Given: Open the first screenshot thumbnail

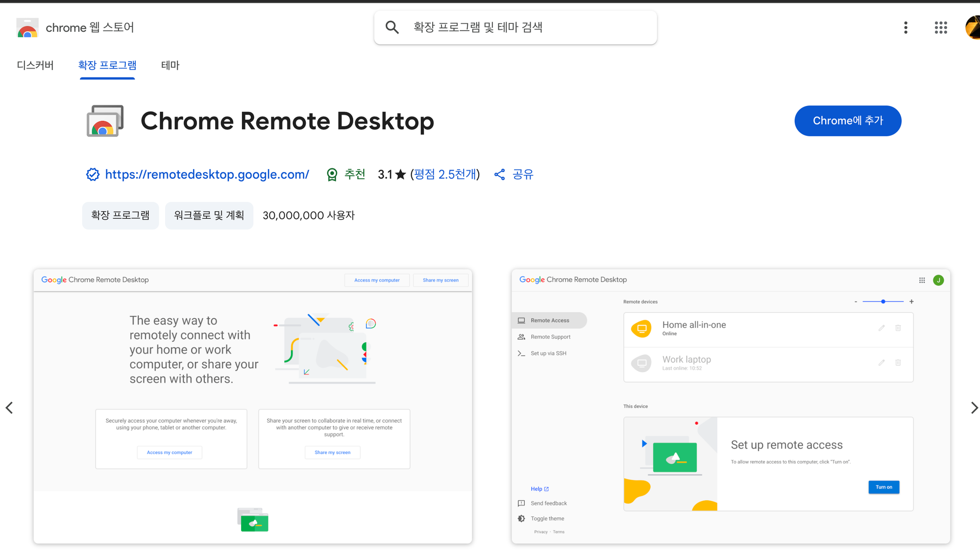Looking at the screenshot, I should tap(253, 407).
